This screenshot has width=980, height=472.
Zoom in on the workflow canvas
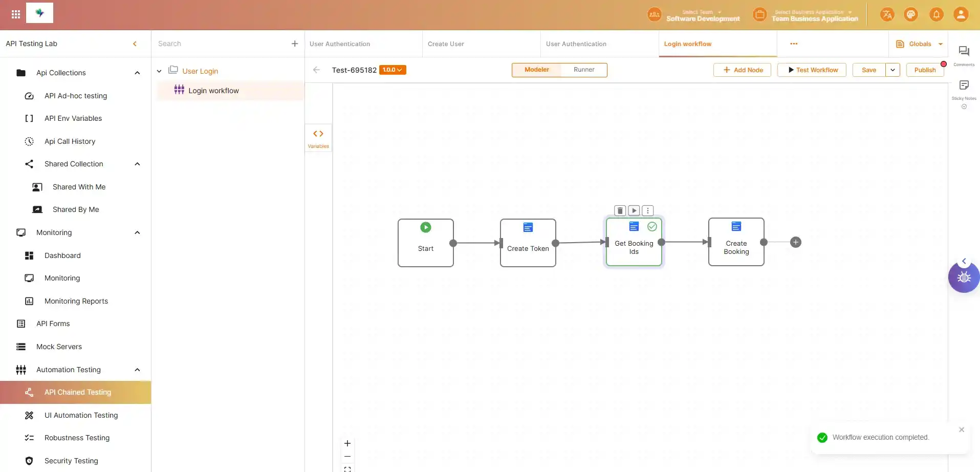pyautogui.click(x=347, y=443)
